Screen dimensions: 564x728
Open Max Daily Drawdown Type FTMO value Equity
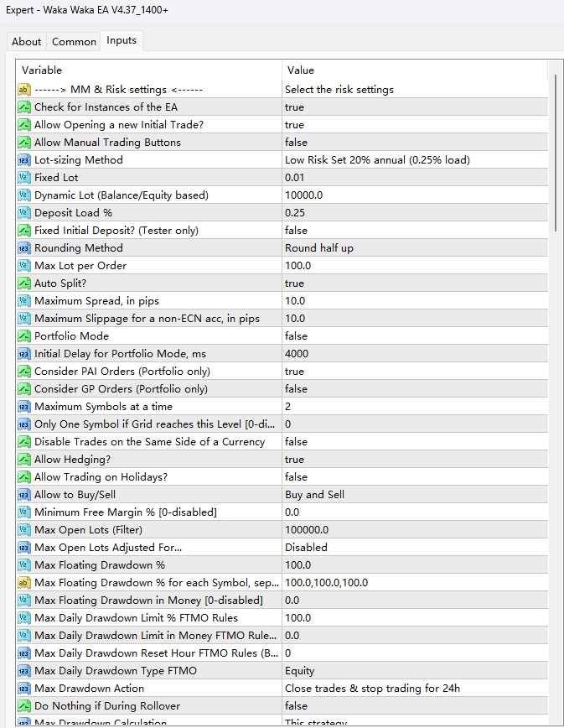[x=415, y=671]
